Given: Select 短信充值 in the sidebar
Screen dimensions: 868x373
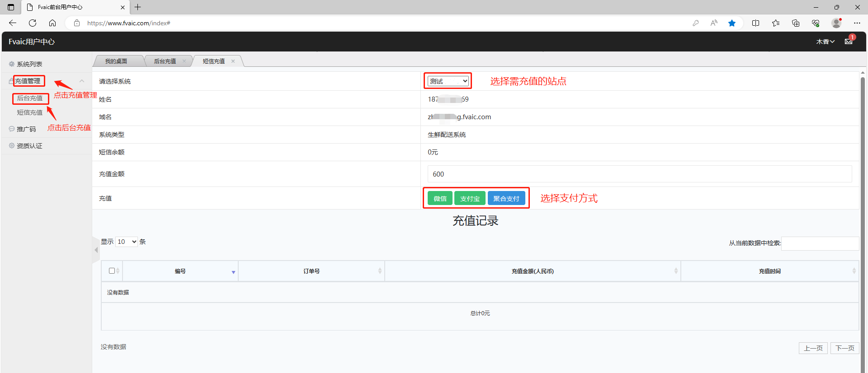Looking at the screenshot, I should pos(30,112).
